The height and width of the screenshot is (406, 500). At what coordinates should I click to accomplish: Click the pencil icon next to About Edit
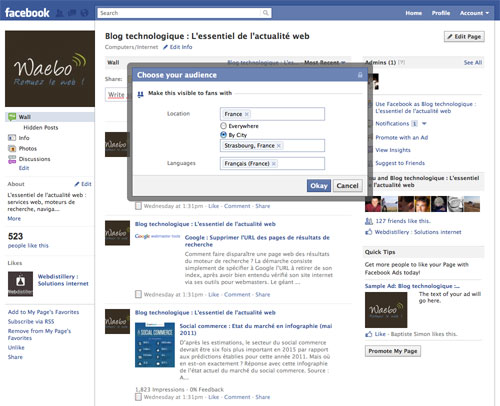pyautogui.click(x=77, y=184)
